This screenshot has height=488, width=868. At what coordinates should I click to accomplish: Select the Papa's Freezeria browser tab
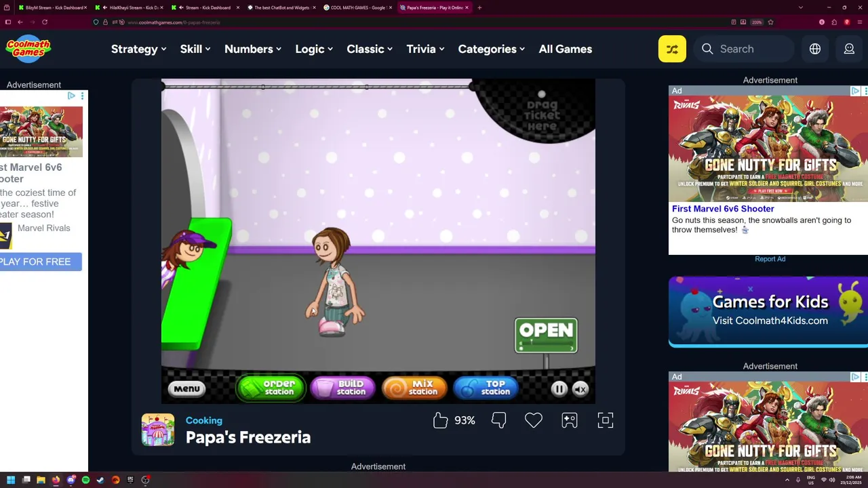tap(434, 7)
